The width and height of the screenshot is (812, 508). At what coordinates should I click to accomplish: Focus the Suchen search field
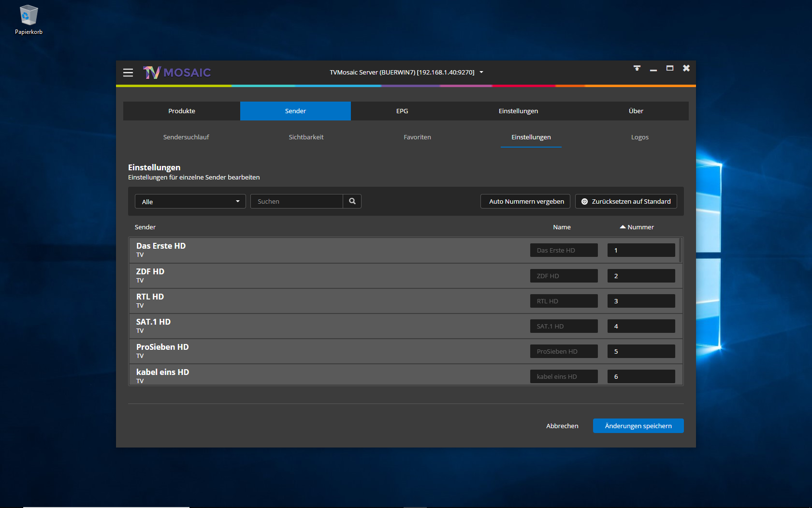(x=297, y=201)
